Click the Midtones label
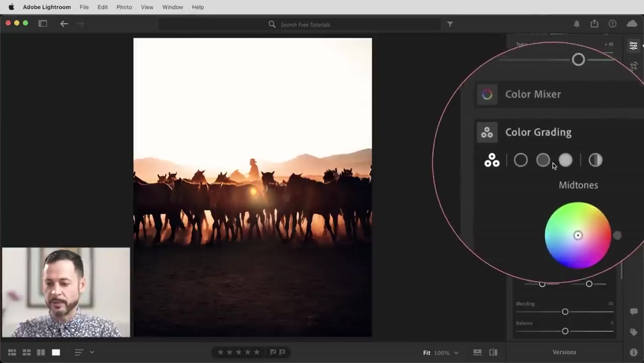This screenshot has width=644, height=363. pos(578,185)
